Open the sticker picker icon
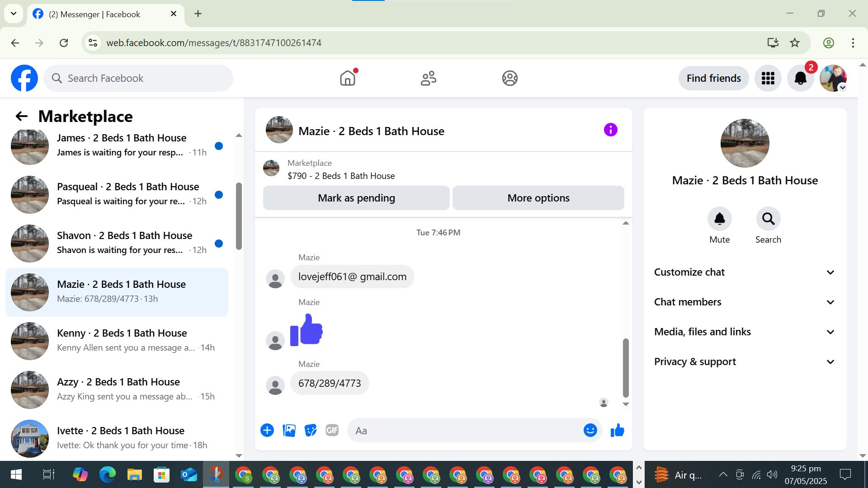Image resolution: width=868 pixels, height=488 pixels. [x=311, y=431]
